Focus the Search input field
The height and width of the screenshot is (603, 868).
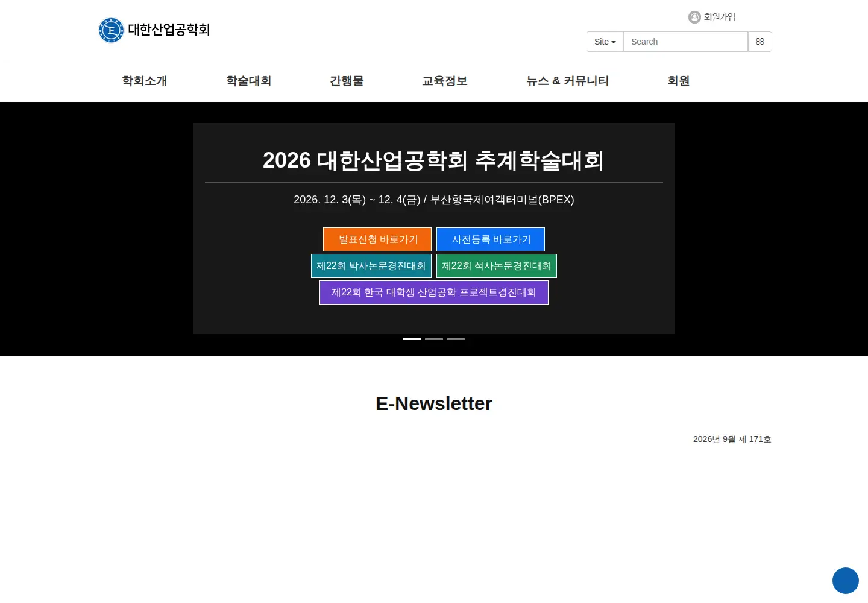tap(685, 42)
